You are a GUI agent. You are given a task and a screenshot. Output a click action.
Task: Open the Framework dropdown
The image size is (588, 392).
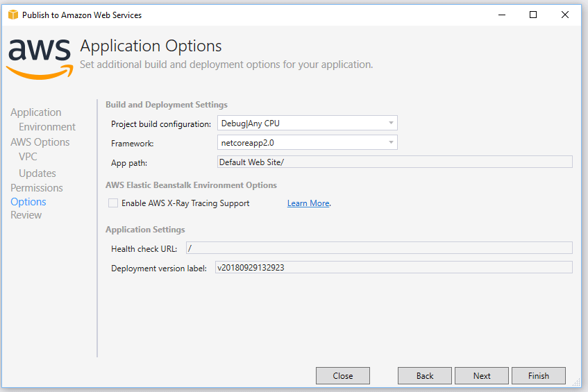[307, 143]
